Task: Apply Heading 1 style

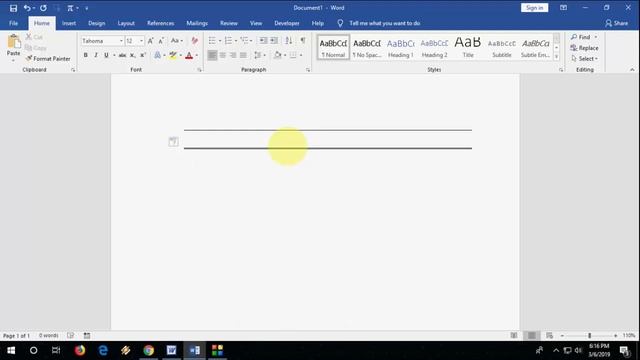Action: (400, 47)
